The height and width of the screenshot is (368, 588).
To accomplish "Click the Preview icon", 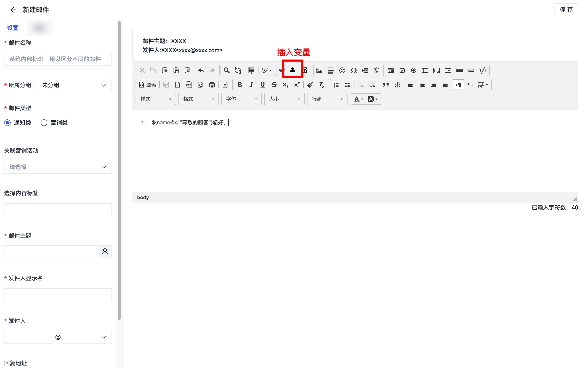I will [200, 85].
